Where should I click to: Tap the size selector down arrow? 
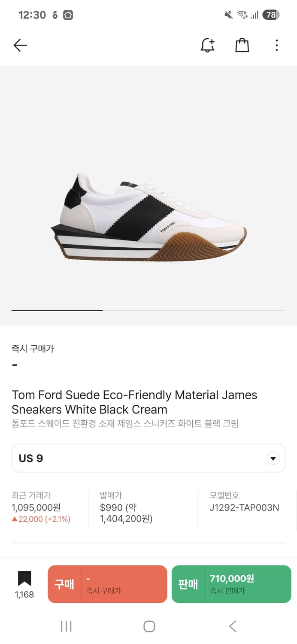click(x=273, y=459)
